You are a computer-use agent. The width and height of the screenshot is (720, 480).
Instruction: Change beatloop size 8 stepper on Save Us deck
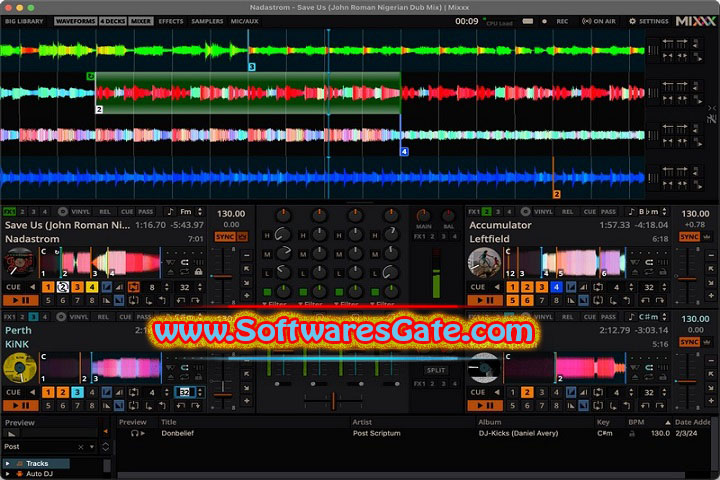[x=167, y=287]
